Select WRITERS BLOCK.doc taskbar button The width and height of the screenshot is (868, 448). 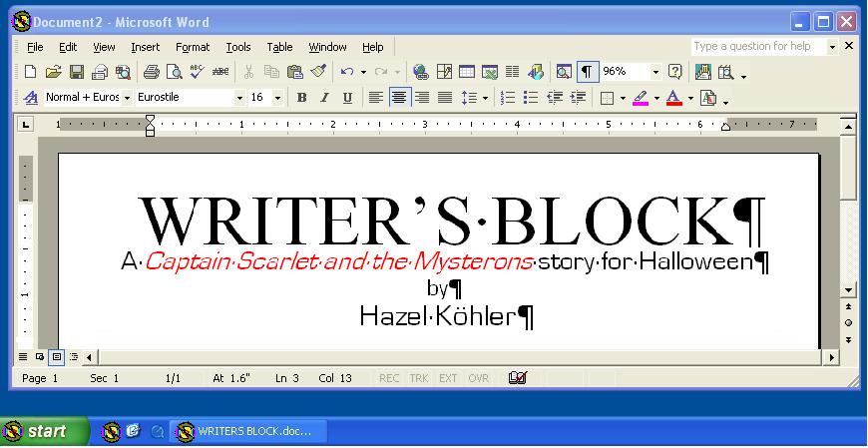(x=248, y=431)
